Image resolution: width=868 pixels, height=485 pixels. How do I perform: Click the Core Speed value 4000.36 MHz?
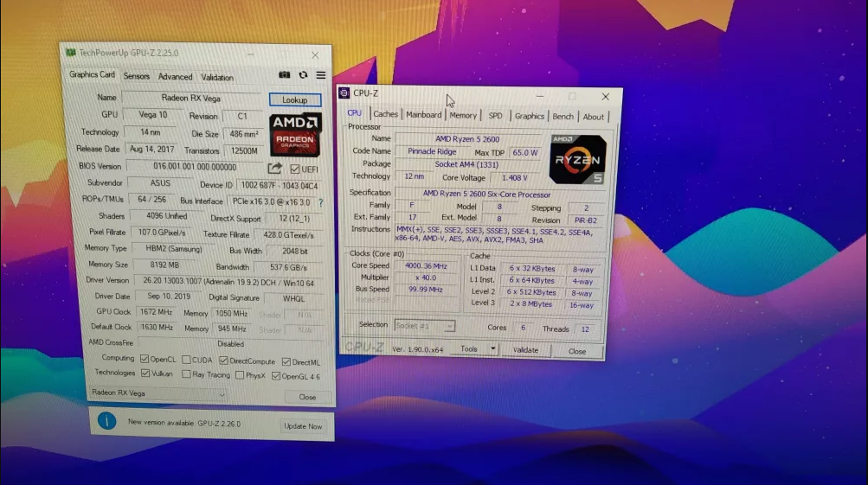click(426, 266)
